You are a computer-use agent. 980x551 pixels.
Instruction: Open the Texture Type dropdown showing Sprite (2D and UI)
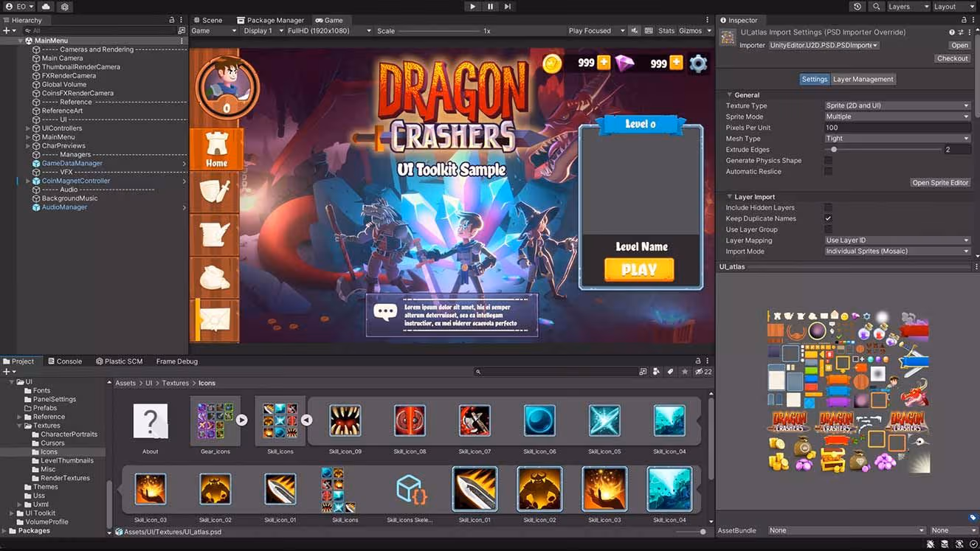click(897, 105)
